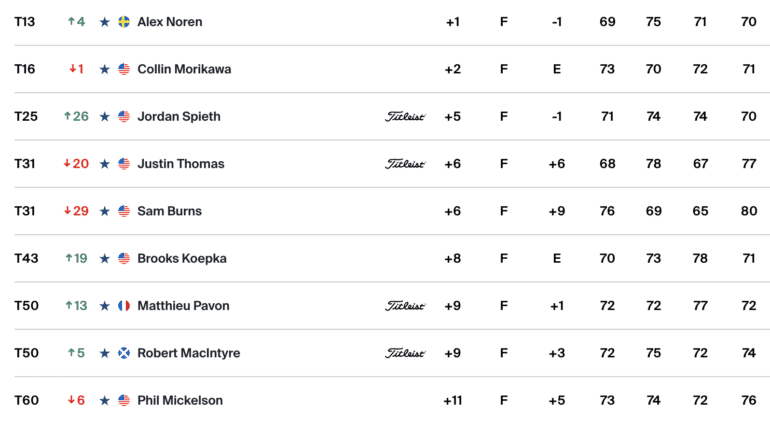
Task: Click Titleist logo in Matthieu Pavon row
Action: [x=405, y=306]
